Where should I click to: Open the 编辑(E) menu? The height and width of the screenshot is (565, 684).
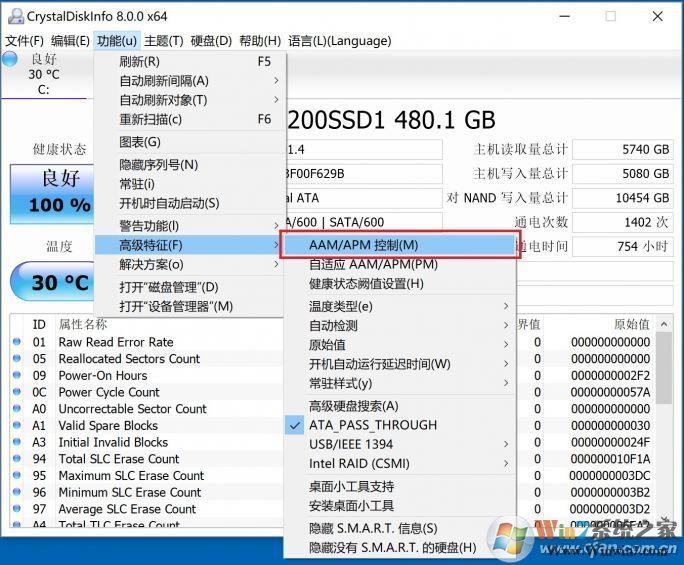(70, 41)
